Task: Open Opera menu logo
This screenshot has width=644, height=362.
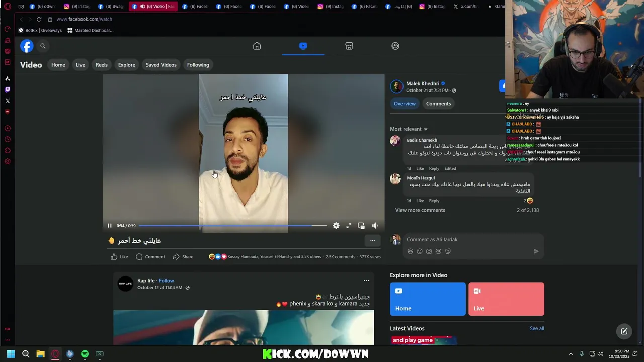Action: coord(8,7)
